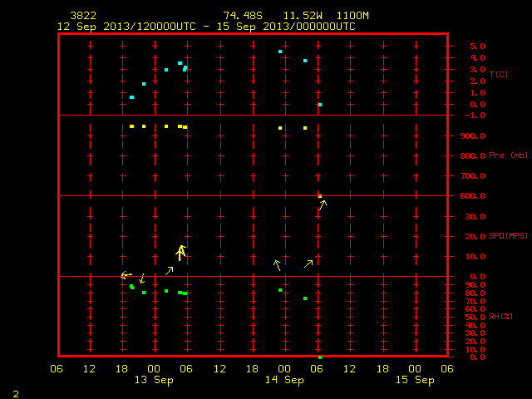Viewport: 532px width, 399px height.
Task: Click the left-pointing wind arrow near 18
Action: 126,275
